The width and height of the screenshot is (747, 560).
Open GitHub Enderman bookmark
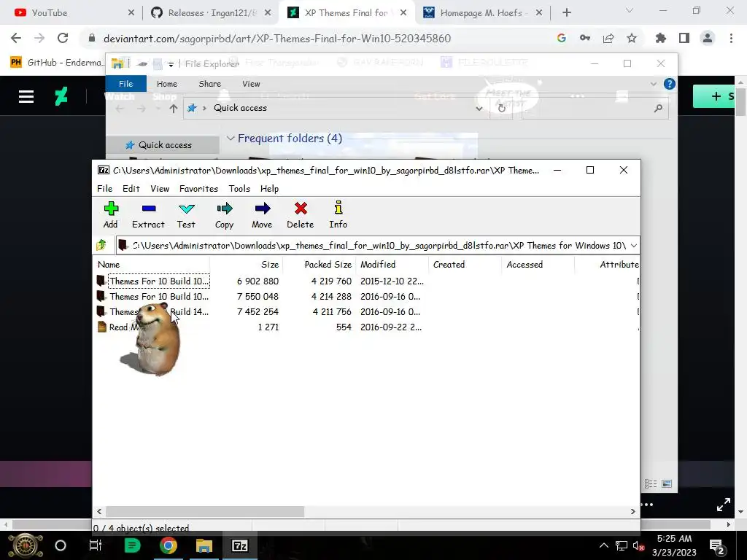(56, 63)
